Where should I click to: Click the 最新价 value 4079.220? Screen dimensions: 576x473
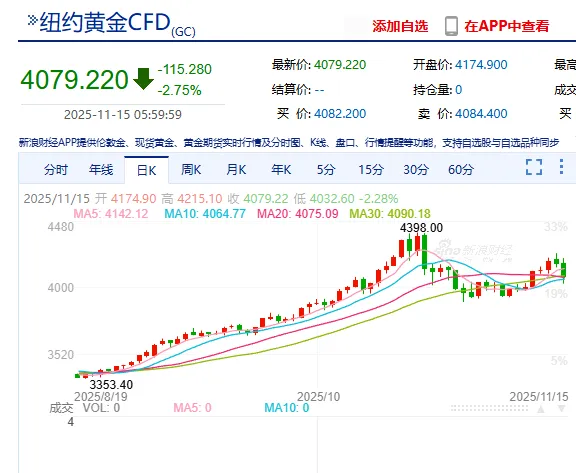click(340, 65)
